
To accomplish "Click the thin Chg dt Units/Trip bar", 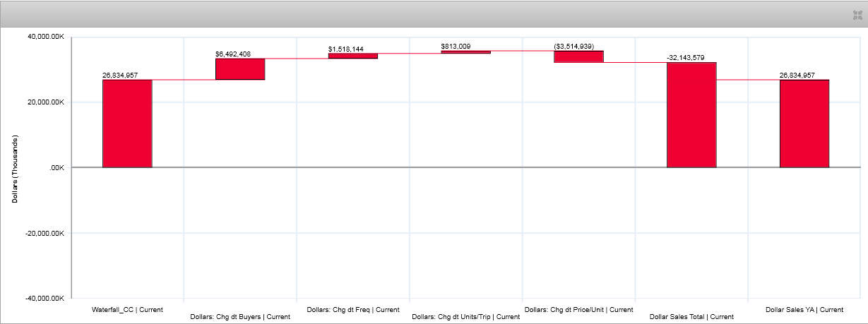I will tap(465, 52).
